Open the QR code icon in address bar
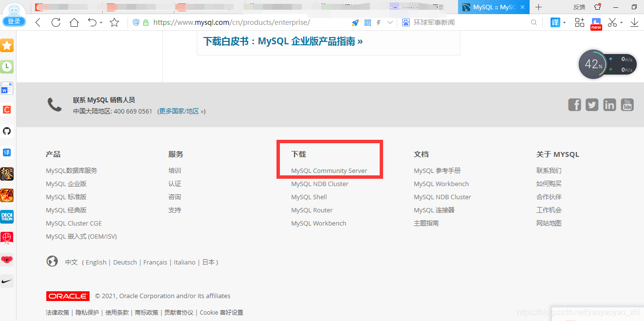The image size is (644, 321). tap(368, 22)
